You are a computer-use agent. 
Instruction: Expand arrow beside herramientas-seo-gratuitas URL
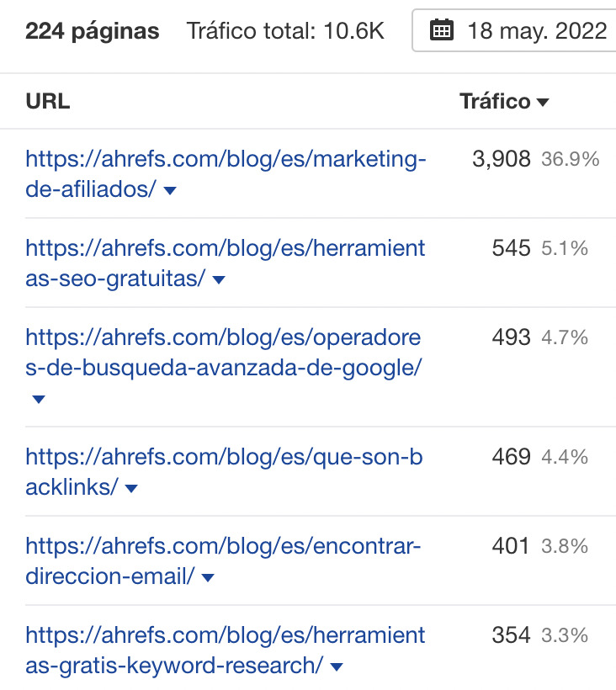point(219,279)
